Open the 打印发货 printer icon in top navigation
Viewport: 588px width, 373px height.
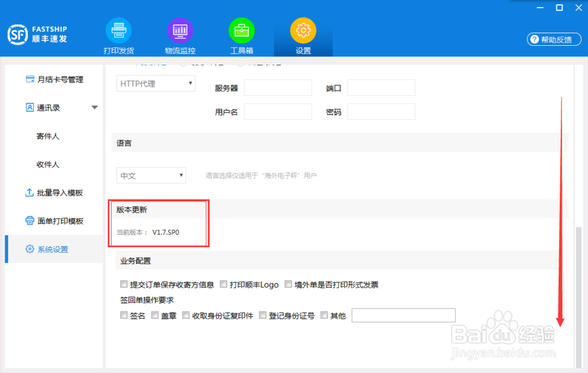(x=118, y=31)
